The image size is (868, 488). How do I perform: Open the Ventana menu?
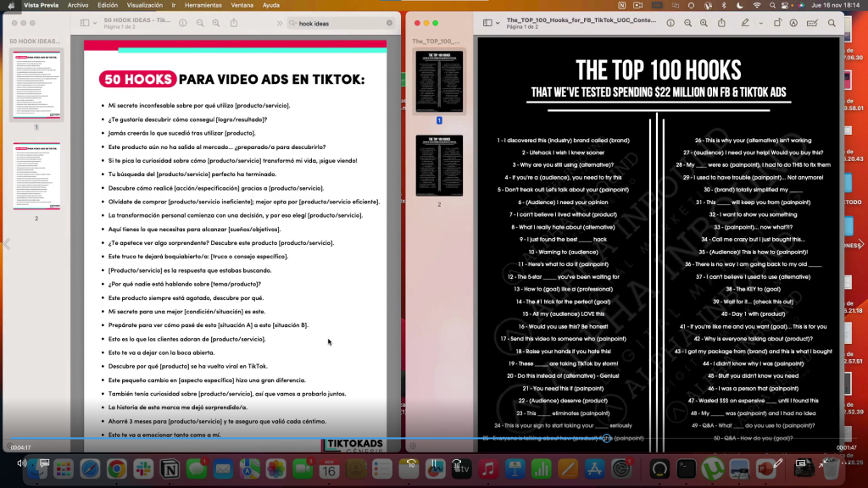pyautogui.click(x=242, y=6)
